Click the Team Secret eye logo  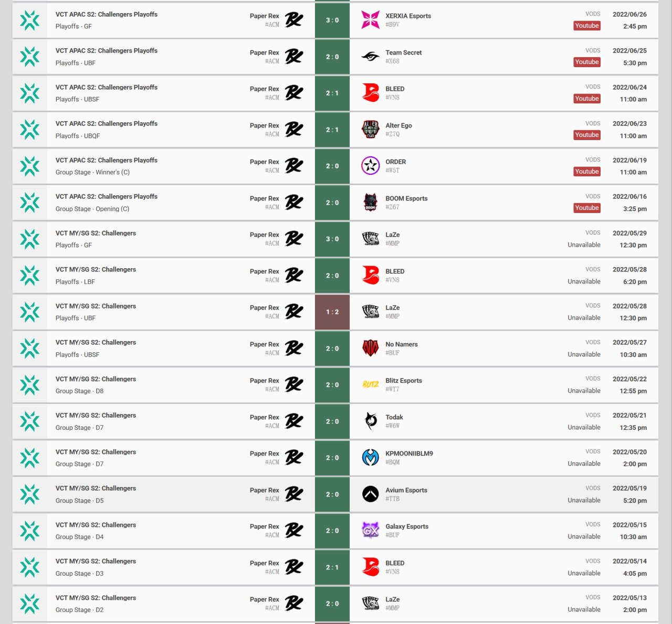click(370, 57)
